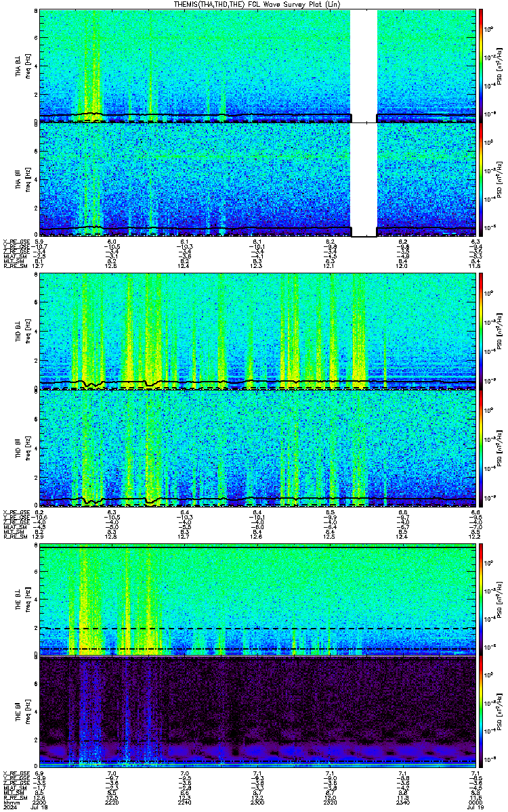The width and height of the screenshot is (508, 812).
Task: Click the PSD color bar of THA B-parallel
Action: 481,179
